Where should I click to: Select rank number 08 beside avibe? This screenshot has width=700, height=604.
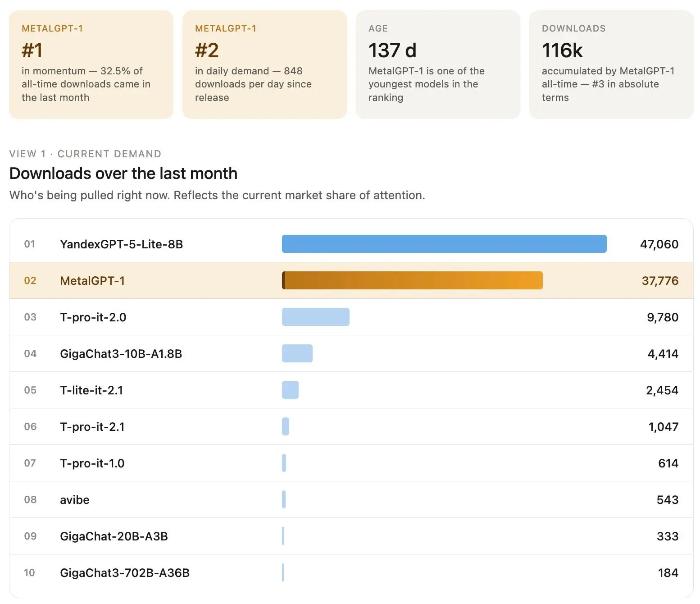pyautogui.click(x=30, y=500)
